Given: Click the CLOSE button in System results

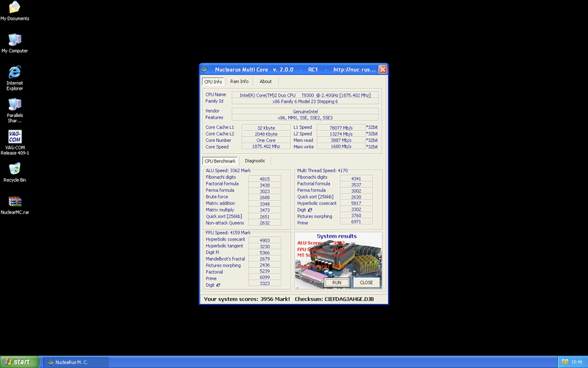Looking at the screenshot, I should pyautogui.click(x=366, y=283).
